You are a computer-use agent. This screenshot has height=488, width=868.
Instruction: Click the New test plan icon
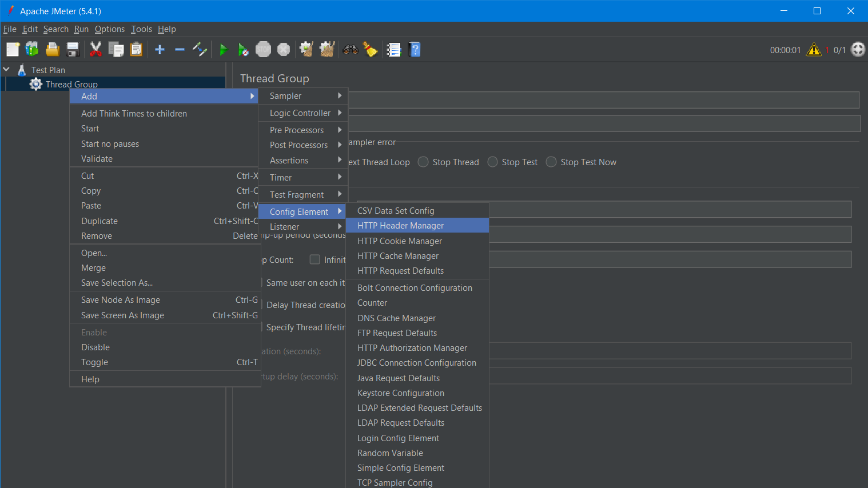[13, 50]
